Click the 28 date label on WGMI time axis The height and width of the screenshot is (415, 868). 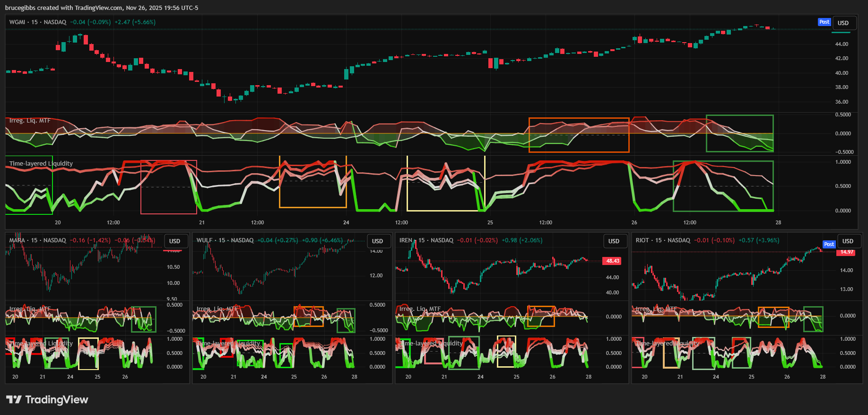(x=778, y=222)
